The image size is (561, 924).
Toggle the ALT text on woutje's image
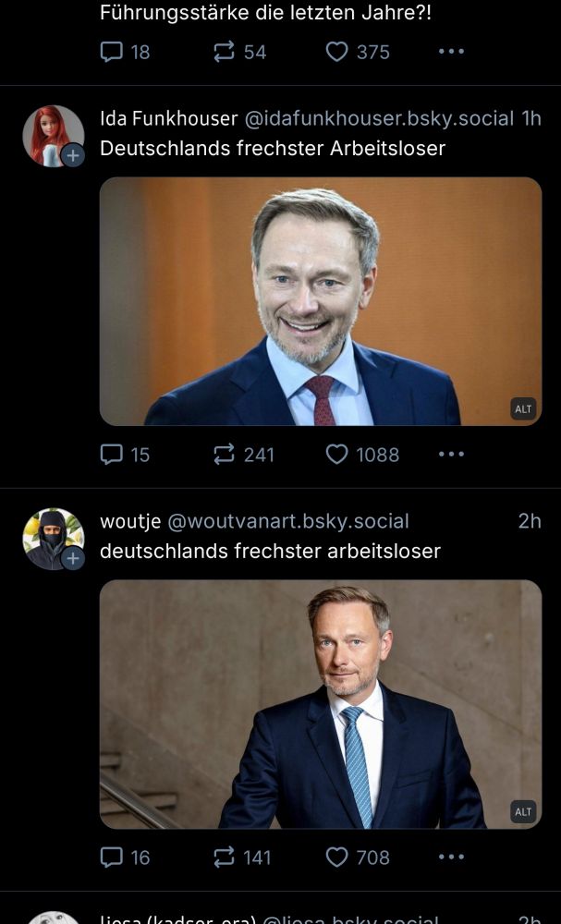click(523, 811)
